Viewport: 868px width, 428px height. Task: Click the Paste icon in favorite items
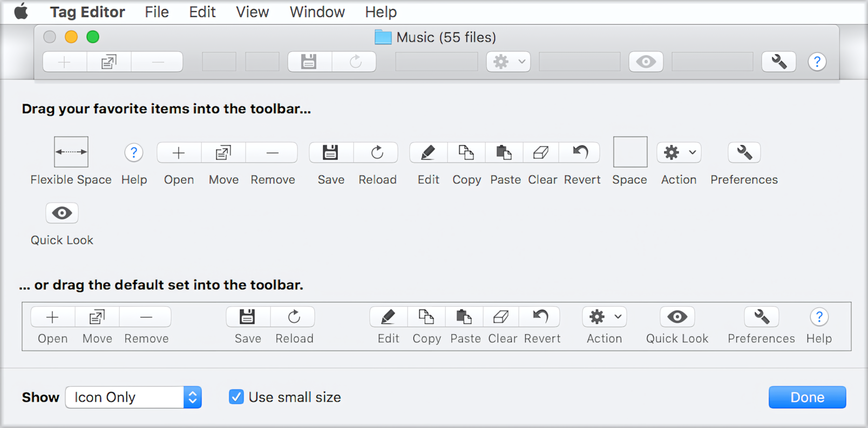pyautogui.click(x=504, y=153)
